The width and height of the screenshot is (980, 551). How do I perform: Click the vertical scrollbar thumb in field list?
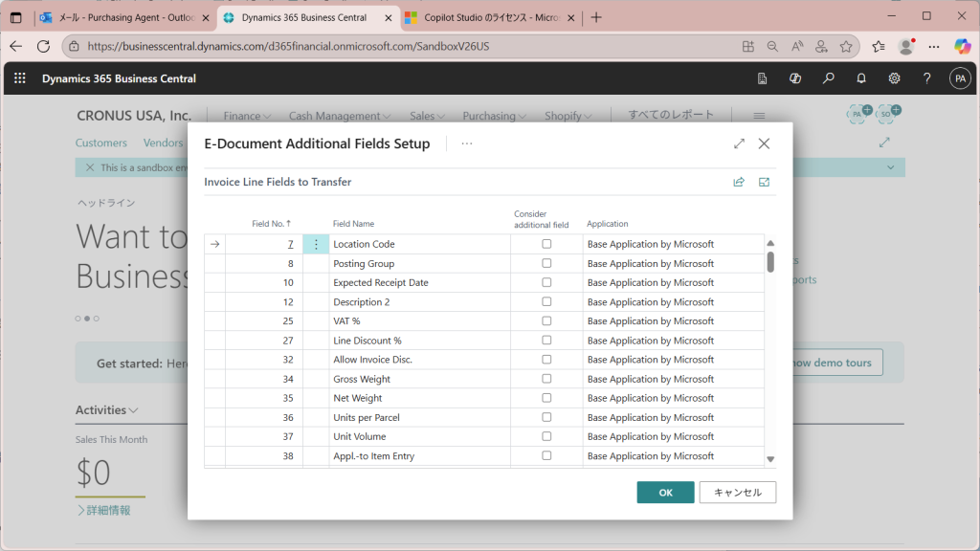770,262
